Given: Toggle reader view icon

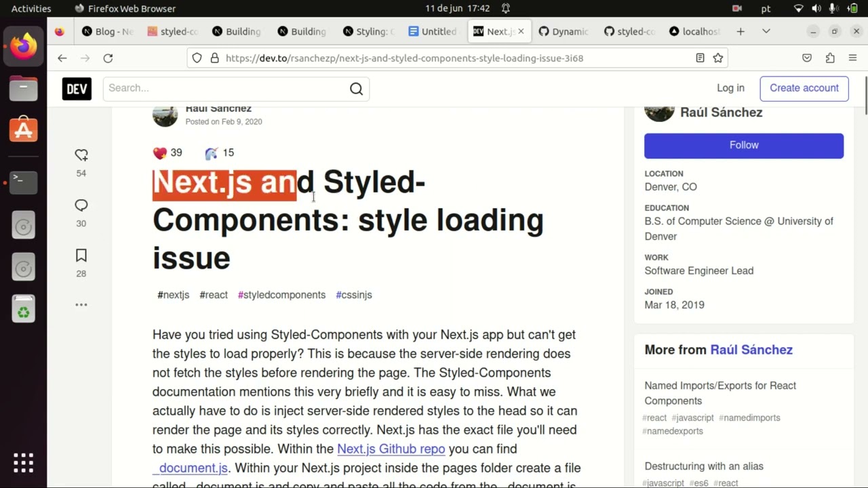Looking at the screenshot, I should pyautogui.click(x=700, y=58).
